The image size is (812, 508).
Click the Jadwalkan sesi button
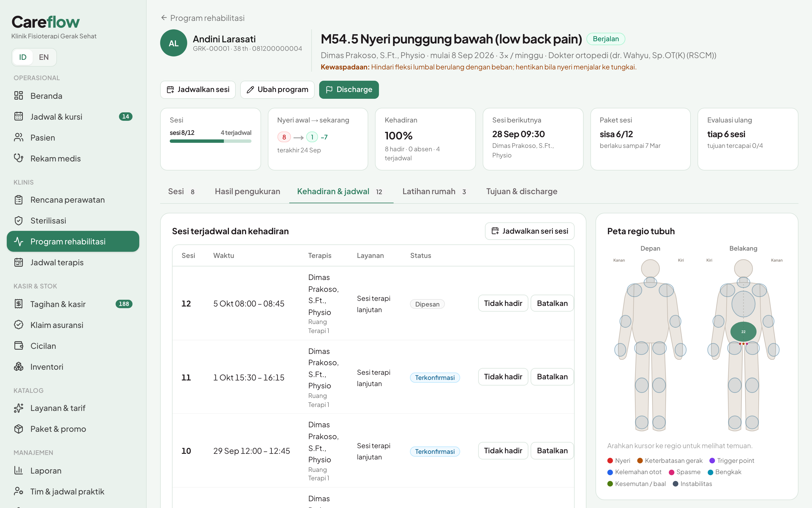[198, 90]
